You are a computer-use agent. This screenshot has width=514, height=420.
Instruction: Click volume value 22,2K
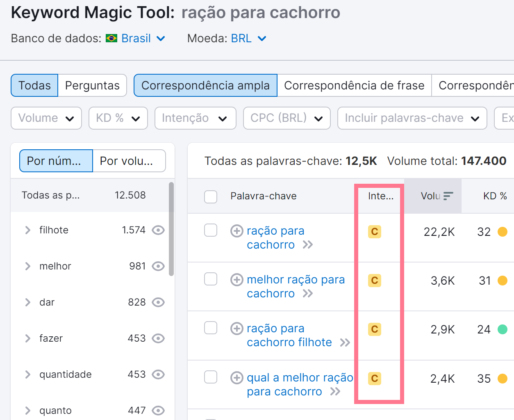pos(439,232)
